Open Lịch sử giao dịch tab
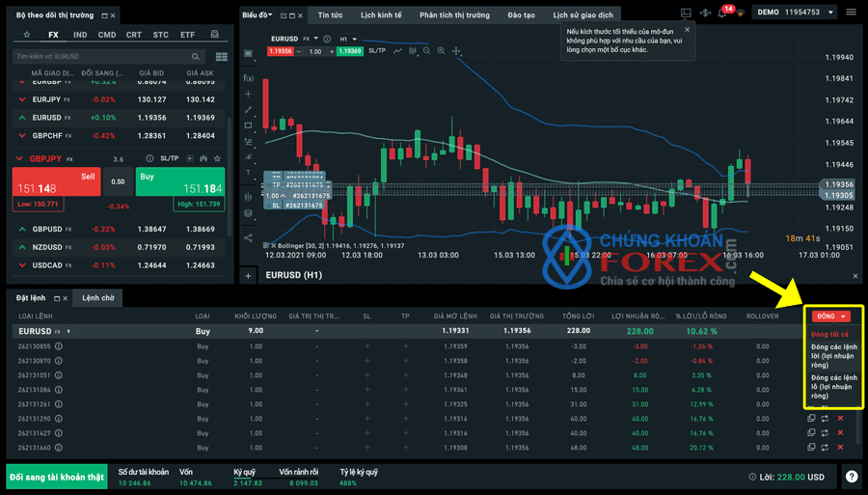 (583, 14)
